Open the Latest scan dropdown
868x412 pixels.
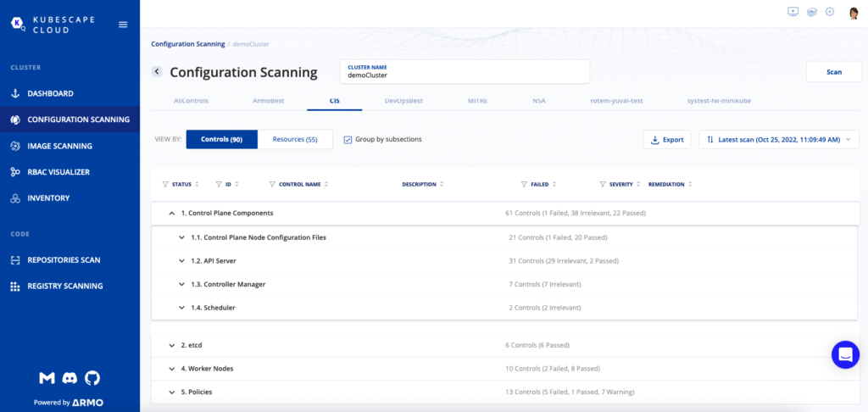[x=779, y=140]
